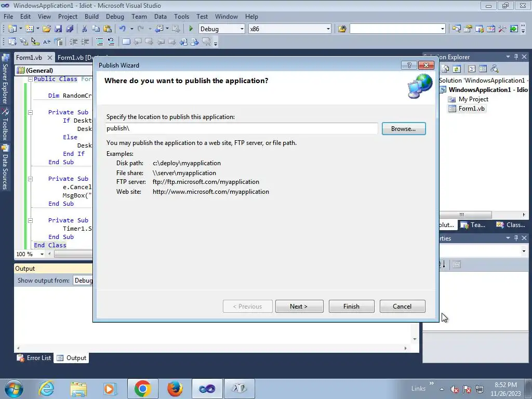Image resolution: width=532 pixels, height=399 pixels.
Task: Open Solution Explorer from toolbar icon
Action: 456,29
